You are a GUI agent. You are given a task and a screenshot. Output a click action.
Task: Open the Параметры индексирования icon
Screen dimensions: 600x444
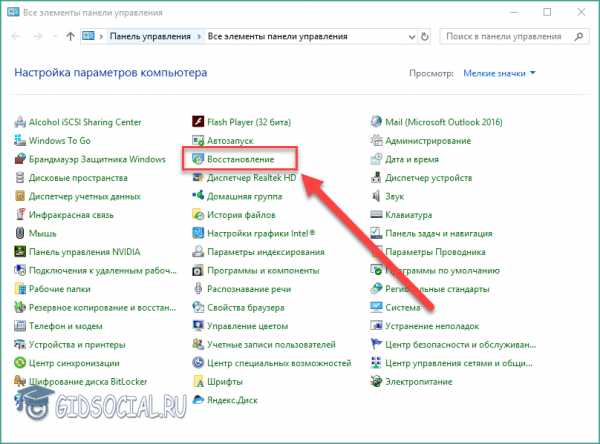coord(198,252)
